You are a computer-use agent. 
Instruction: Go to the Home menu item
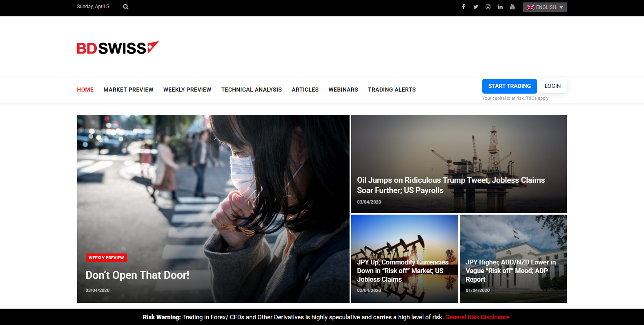point(85,90)
